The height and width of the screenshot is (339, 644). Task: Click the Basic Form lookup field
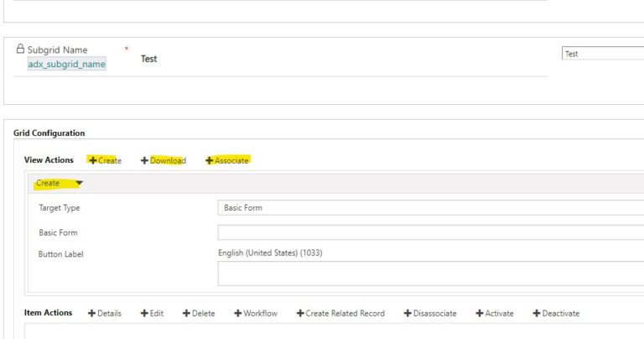point(430,232)
